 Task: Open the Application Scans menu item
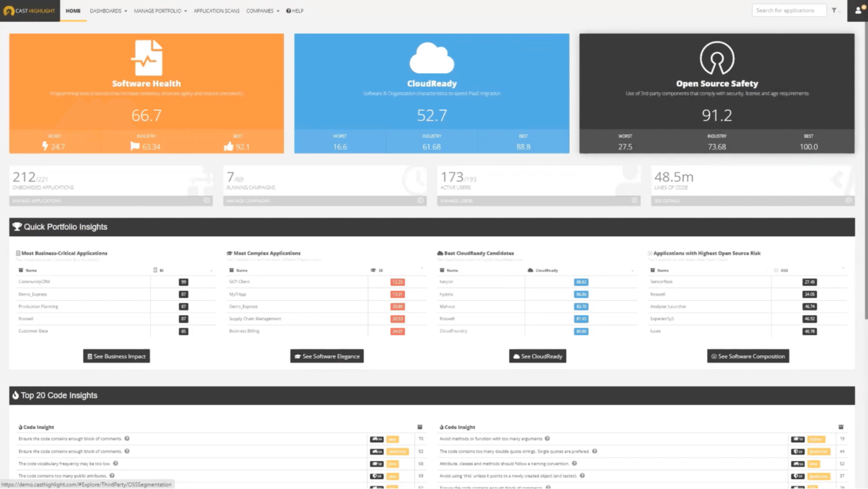click(x=216, y=11)
